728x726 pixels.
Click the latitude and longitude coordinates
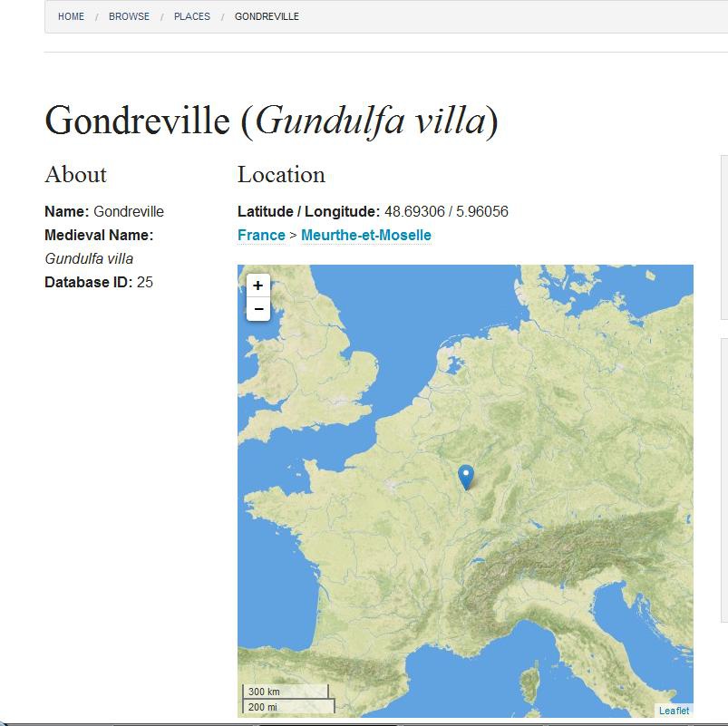[446, 212]
